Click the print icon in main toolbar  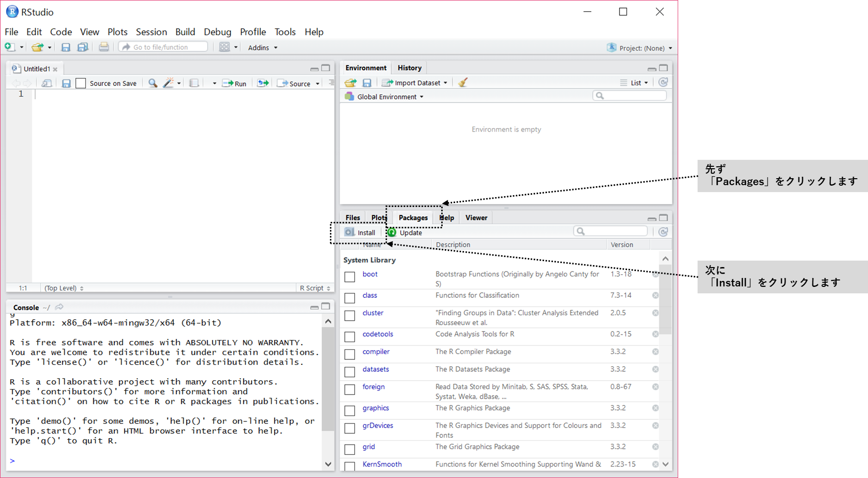click(x=103, y=47)
